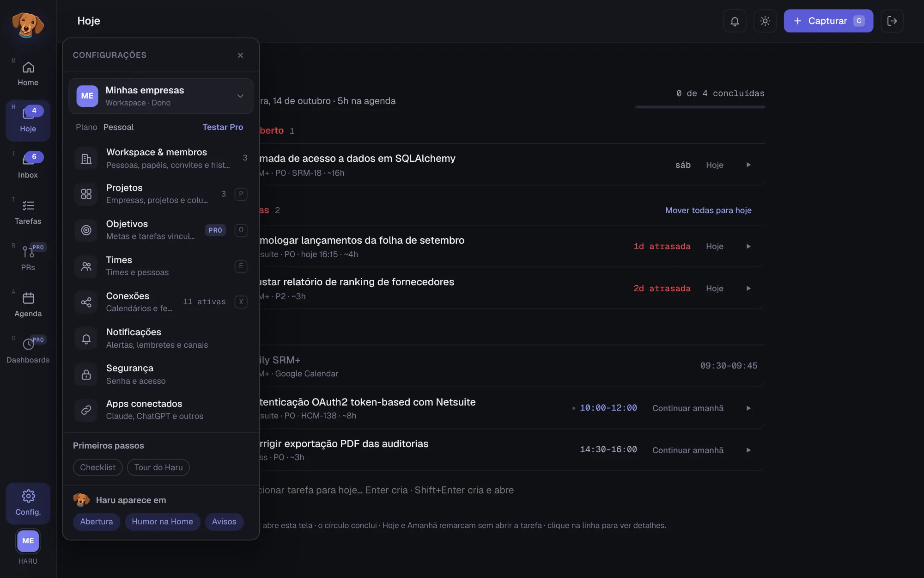Click the ME avatar above HARU
The width and height of the screenshot is (924, 578).
click(x=28, y=541)
